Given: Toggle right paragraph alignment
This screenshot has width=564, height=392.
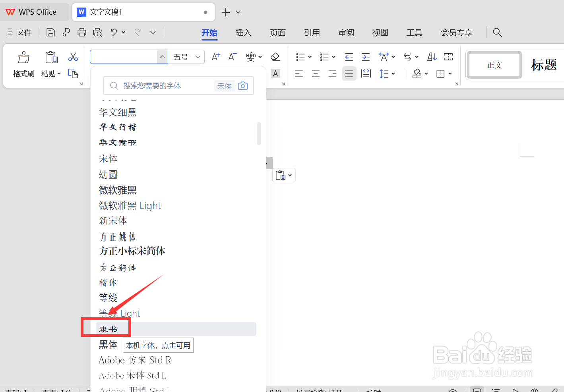Looking at the screenshot, I should tap(332, 73).
